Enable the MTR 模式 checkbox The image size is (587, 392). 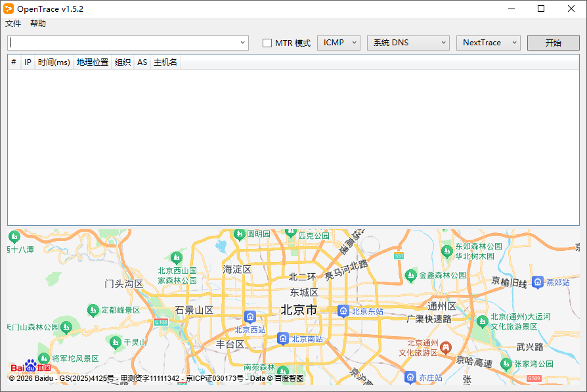pos(267,43)
